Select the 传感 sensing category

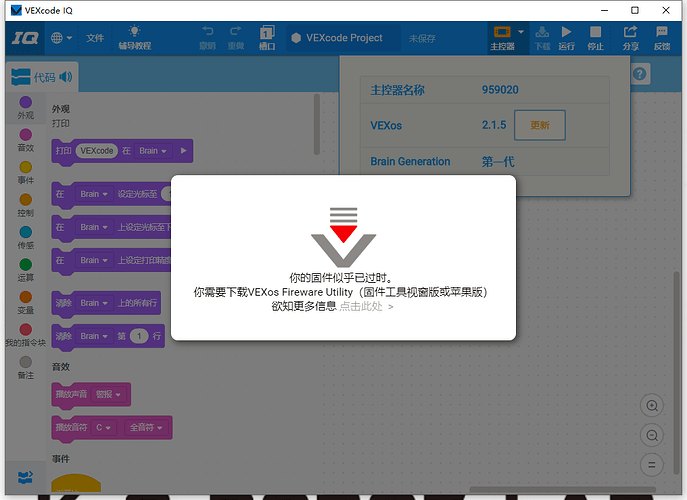coord(25,238)
